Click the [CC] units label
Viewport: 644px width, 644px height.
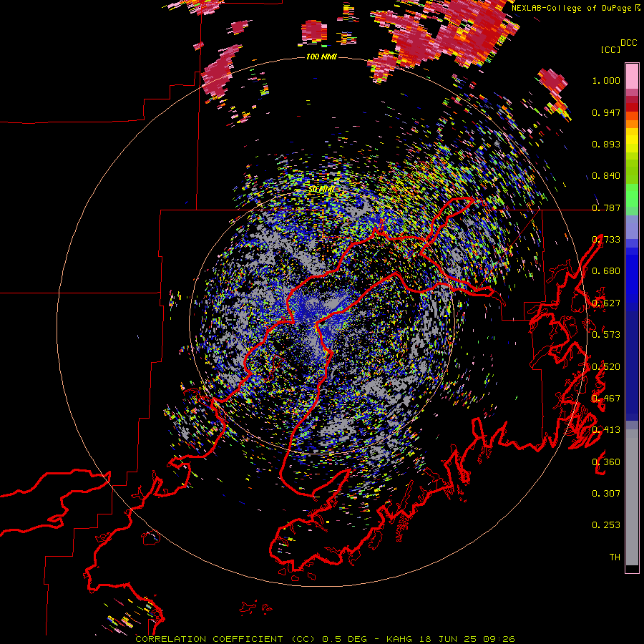click(610, 49)
